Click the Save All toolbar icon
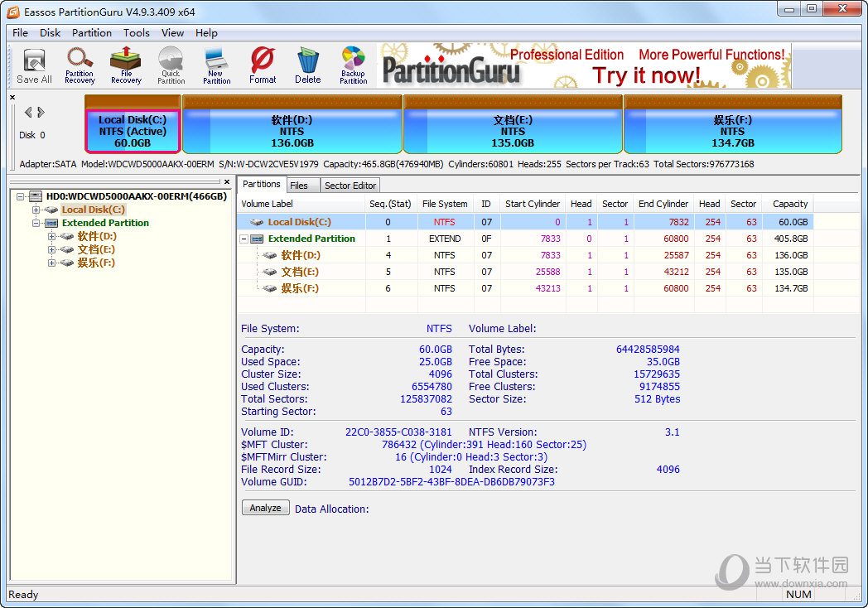Viewport: 868px width, 608px height. click(34, 66)
